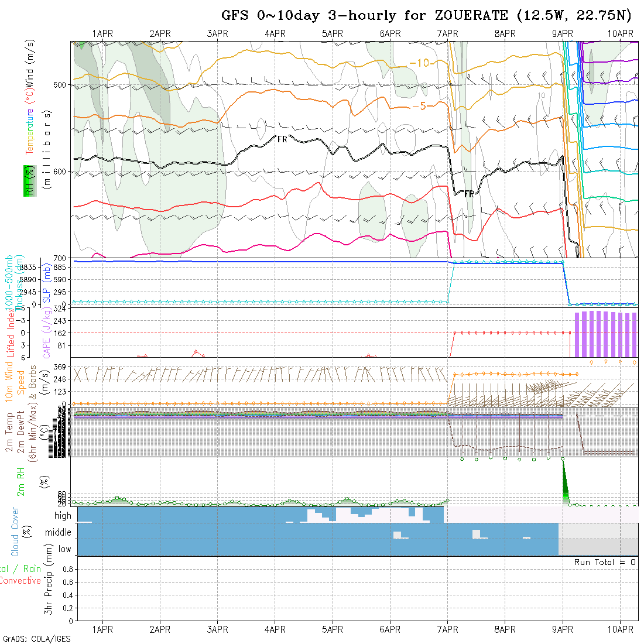Image resolution: width=644 pixels, height=644 pixels.
Task: Click the 0.4 precipitation axis value
Action: [68, 595]
